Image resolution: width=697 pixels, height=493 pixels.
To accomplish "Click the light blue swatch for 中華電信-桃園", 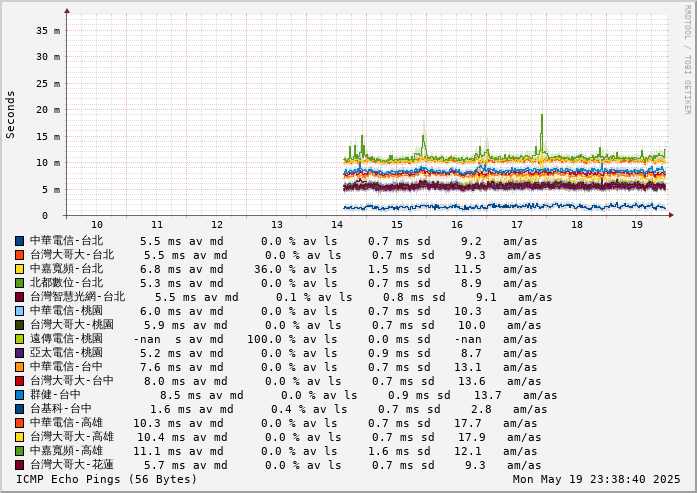I will [20, 311].
